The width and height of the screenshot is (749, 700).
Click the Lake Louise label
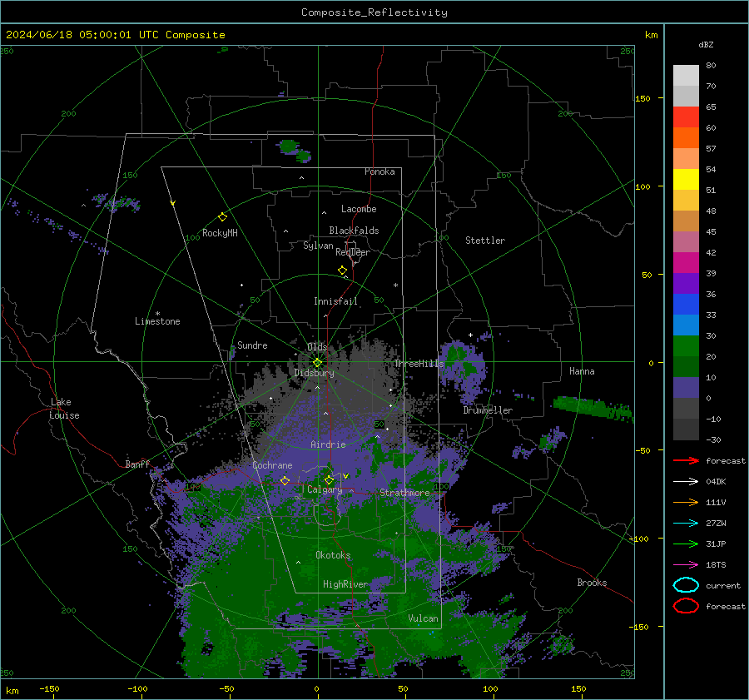click(64, 409)
